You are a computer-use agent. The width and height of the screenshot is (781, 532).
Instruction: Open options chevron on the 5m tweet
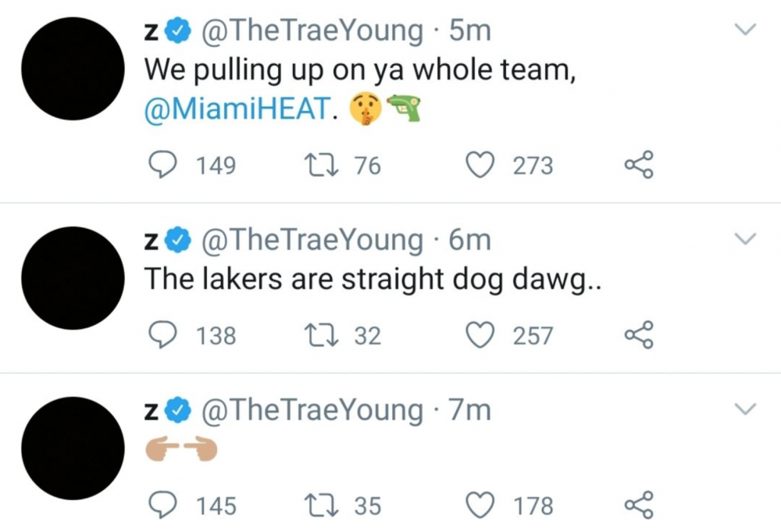(747, 30)
